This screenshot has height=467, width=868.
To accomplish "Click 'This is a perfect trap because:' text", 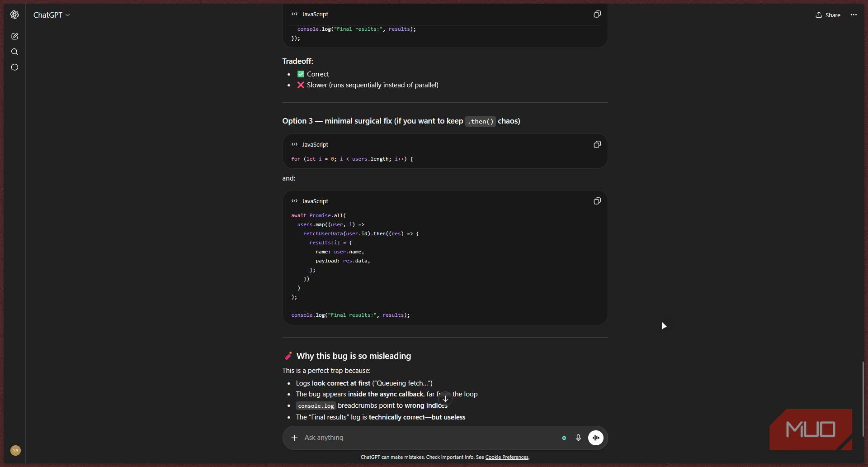I will click(326, 371).
